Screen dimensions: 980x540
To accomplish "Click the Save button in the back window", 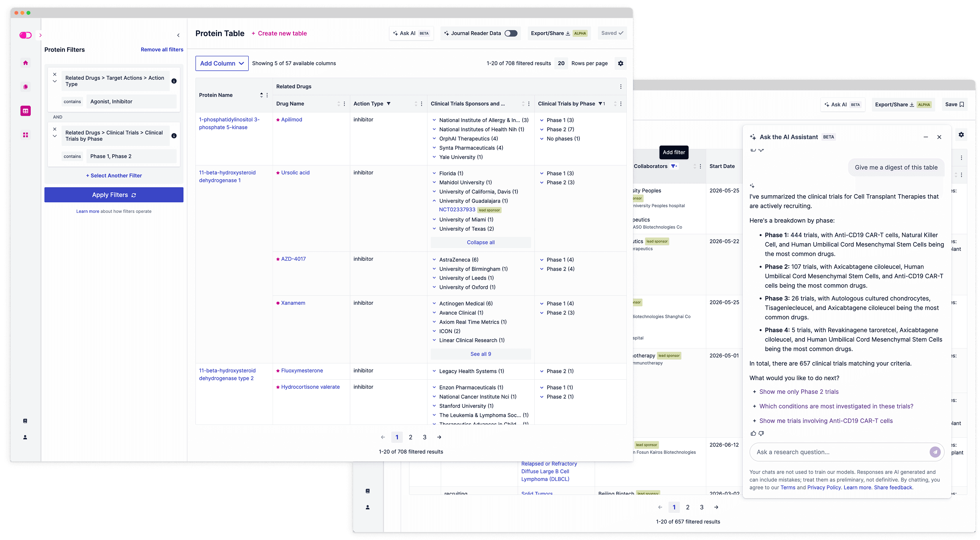I will 955,105.
